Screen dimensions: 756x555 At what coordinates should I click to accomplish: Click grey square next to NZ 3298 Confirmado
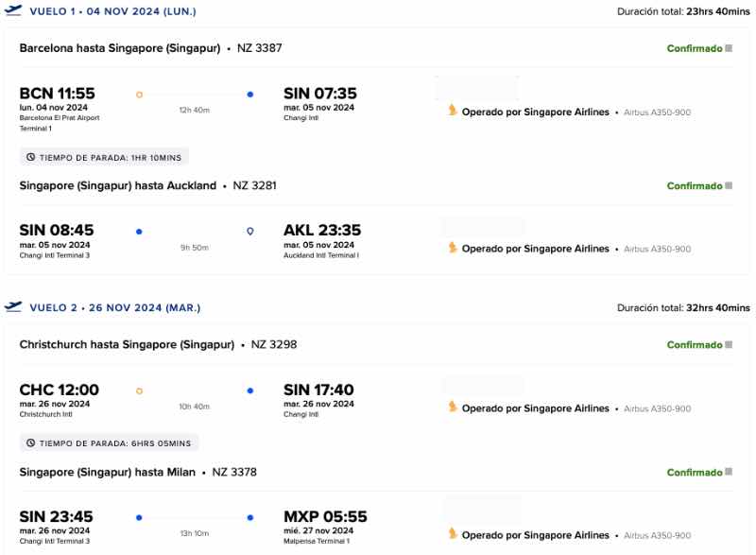(729, 345)
